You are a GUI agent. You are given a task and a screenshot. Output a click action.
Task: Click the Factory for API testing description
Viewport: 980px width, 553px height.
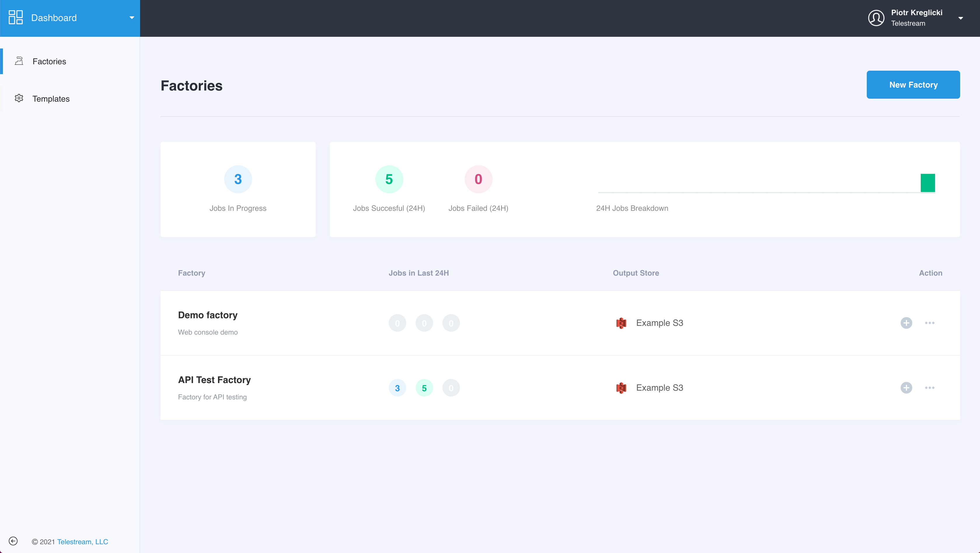click(x=212, y=397)
